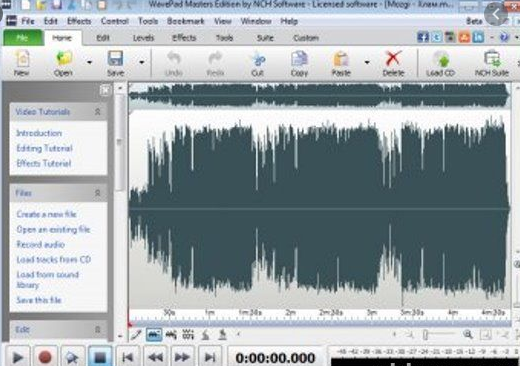Select the pencil edit tool below waveform

click(x=136, y=334)
